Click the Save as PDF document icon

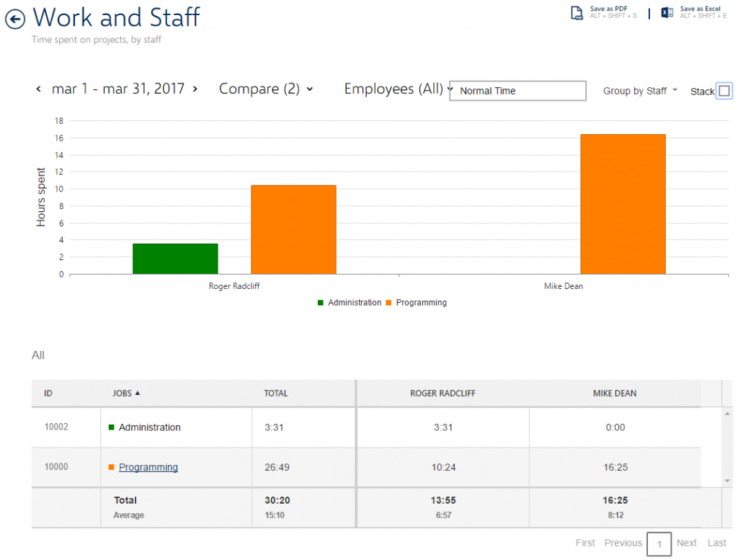tap(577, 13)
